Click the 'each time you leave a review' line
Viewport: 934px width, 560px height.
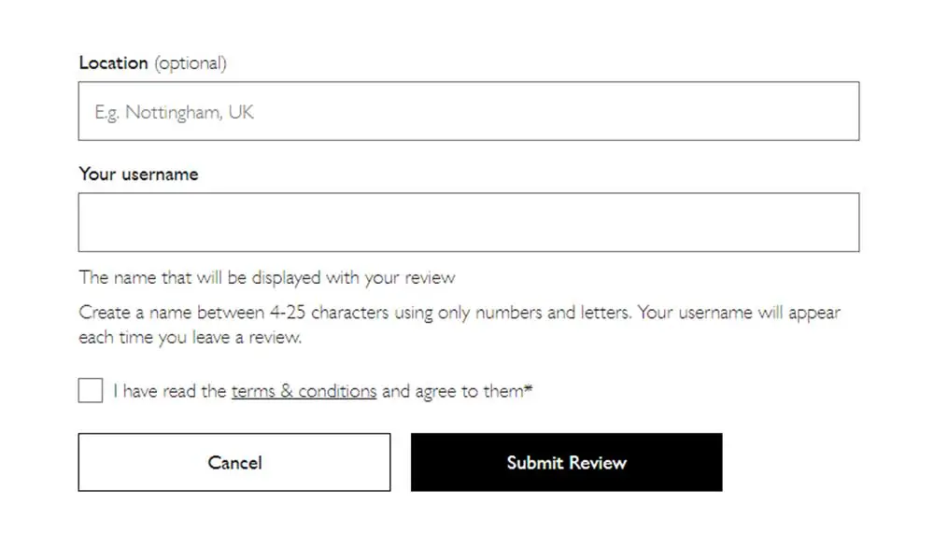tap(191, 338)
